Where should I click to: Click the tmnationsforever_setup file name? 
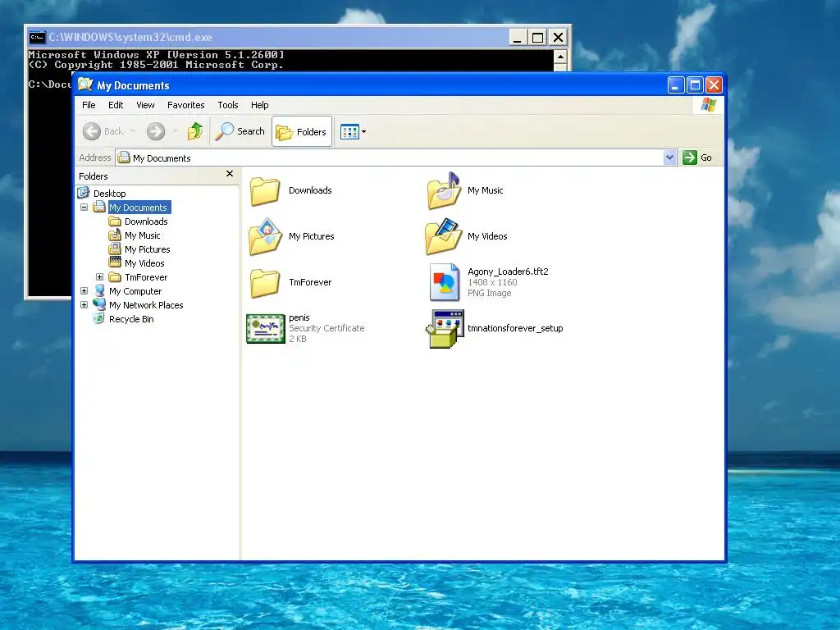tap(515, 328)
